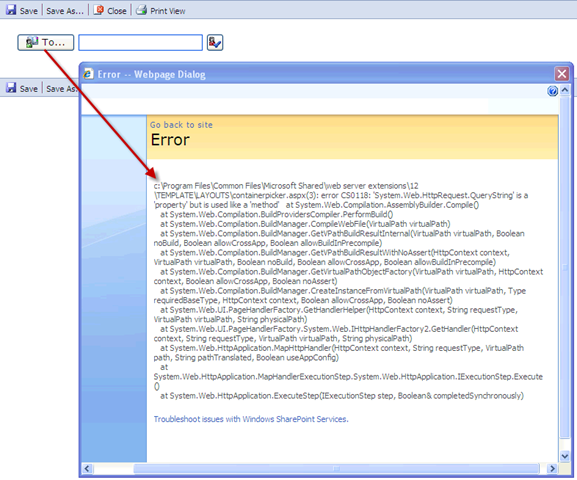Click the second toolbar's Save floppy disk icon
Screen dimensions: 577x480
click(11, 88)
